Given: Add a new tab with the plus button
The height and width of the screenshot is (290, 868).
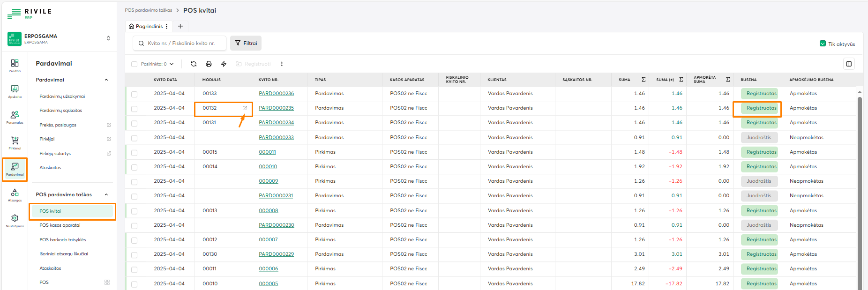Looking at the screenshot, I should (180, 26).
